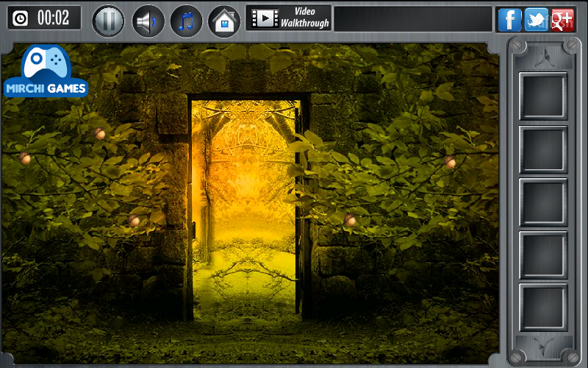Share the game on Twitter
Image resolution: width=588 pixels, height=368 pixels.
tap(537, 20)
